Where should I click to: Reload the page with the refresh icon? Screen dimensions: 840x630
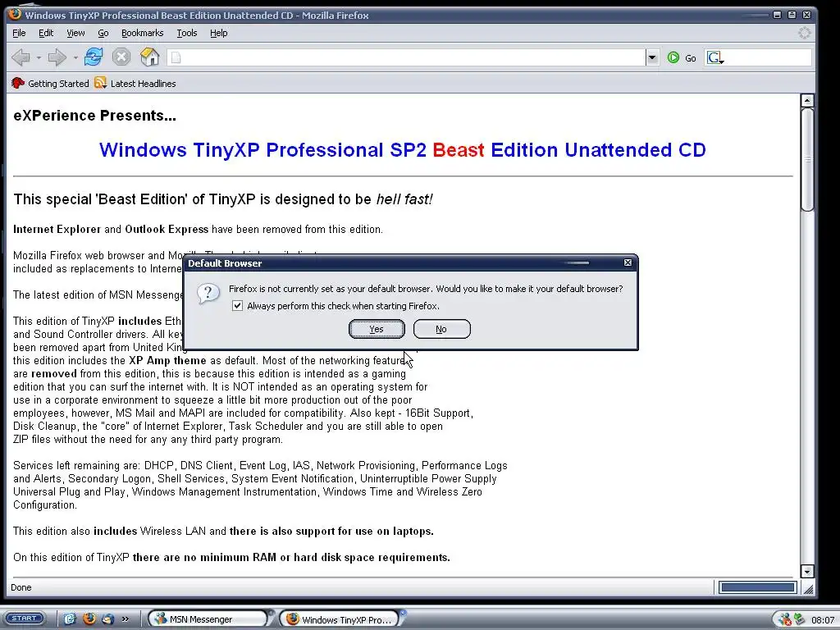click(94, 57)
